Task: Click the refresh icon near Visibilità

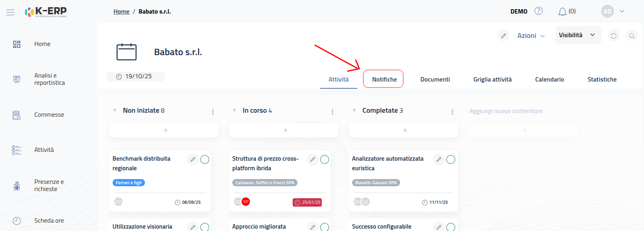Action: pos(614,36)
